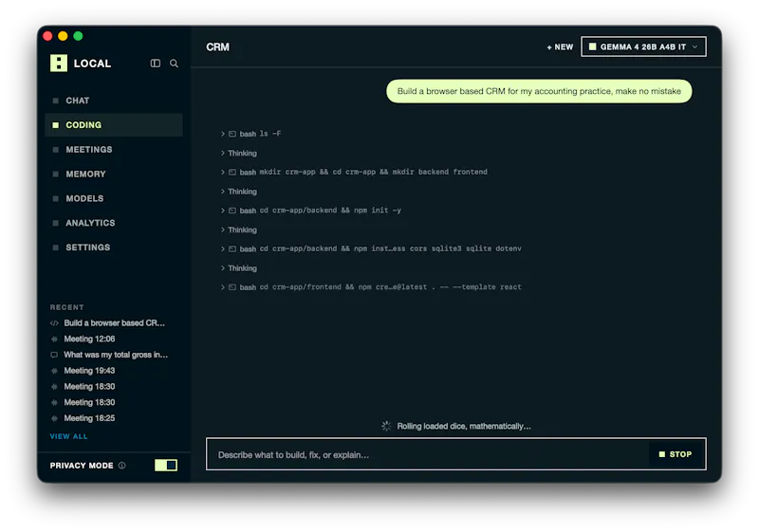Open recent item Build a browser based CR...
The image size is (759, 532).
[114, 323]
